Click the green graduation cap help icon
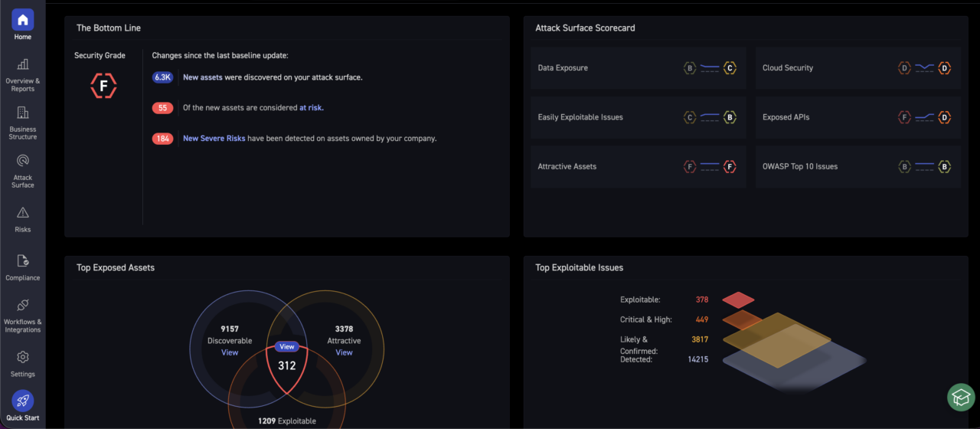 [960, 397]
